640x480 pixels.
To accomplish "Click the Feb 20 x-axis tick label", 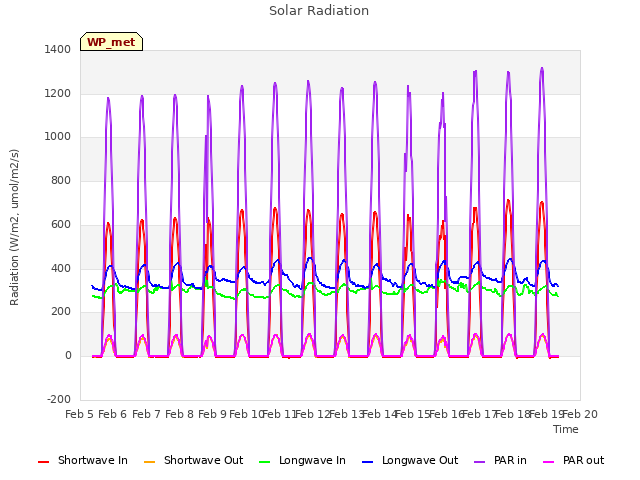I will pos(580,414).
